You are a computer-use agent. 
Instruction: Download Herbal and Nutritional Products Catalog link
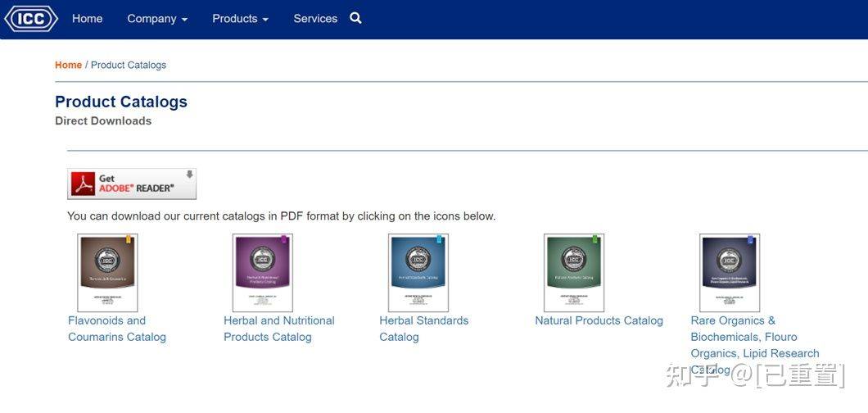coord(279,329)
